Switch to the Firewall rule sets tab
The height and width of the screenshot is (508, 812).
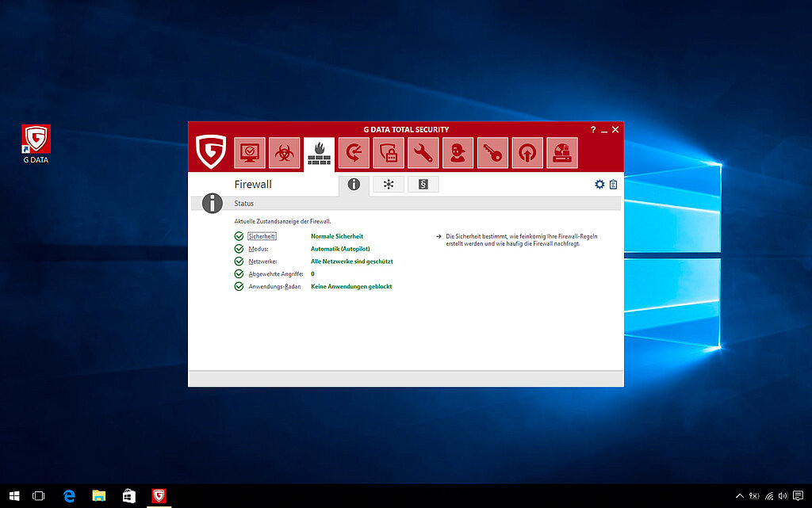[x=423, y=185]
